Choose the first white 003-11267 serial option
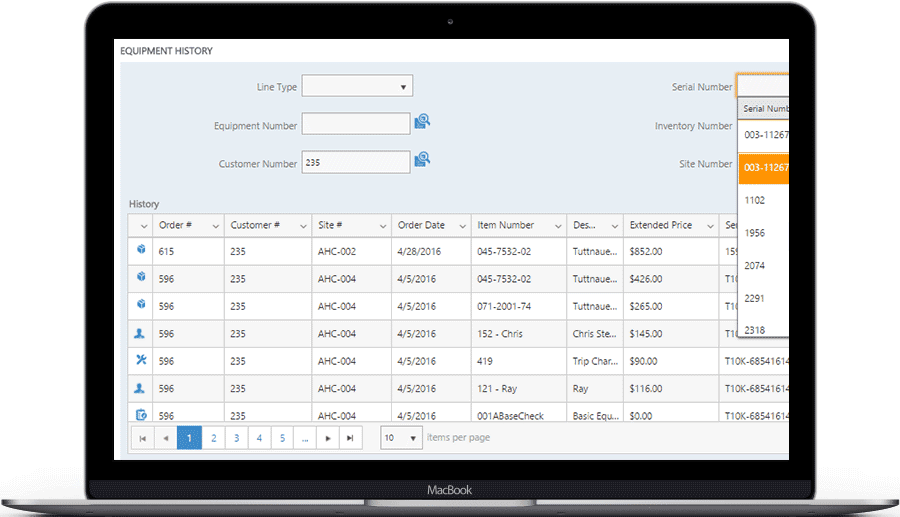 point(763,135)
